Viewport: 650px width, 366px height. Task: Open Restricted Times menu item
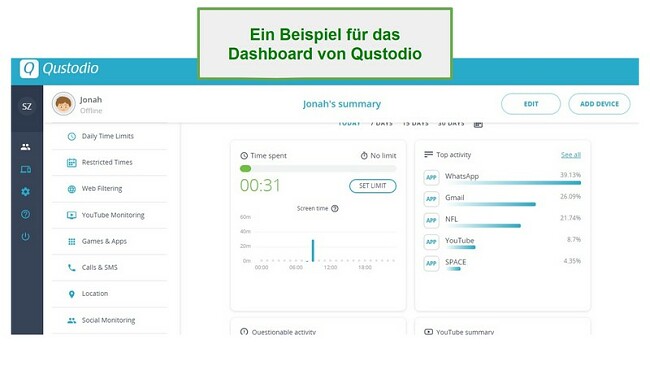coord(110,162)
